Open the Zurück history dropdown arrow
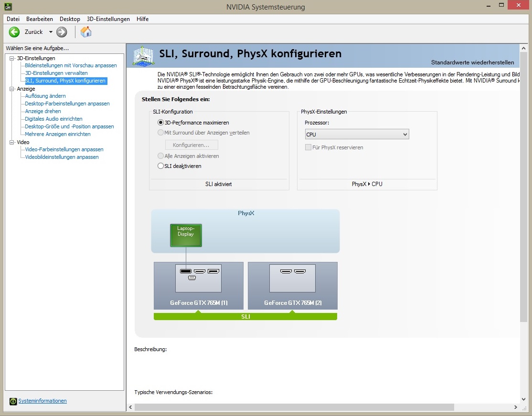Viewport: 532px width, 416px height. tap(51, 32)
